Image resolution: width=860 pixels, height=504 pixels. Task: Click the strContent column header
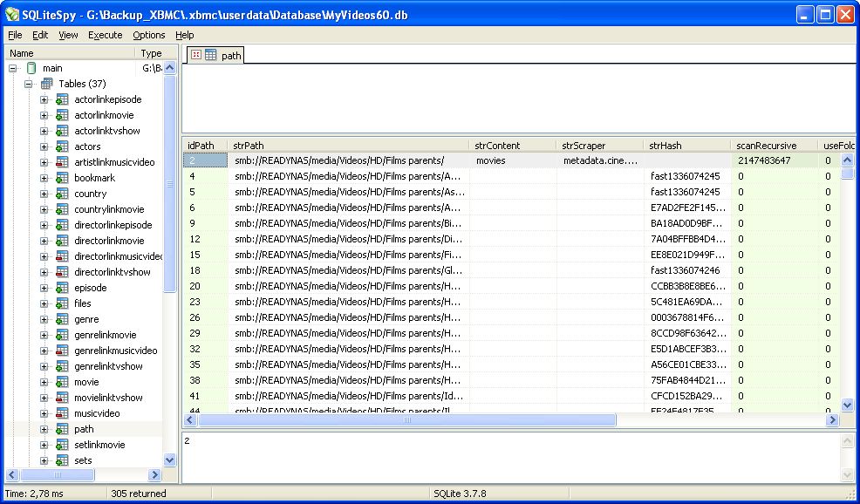(514, 146)
